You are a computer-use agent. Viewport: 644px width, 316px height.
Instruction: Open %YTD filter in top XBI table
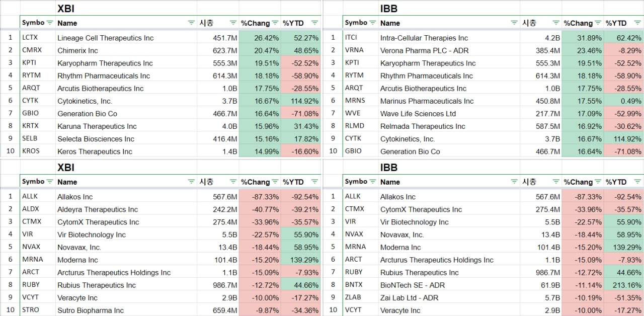tap(314, 23)
